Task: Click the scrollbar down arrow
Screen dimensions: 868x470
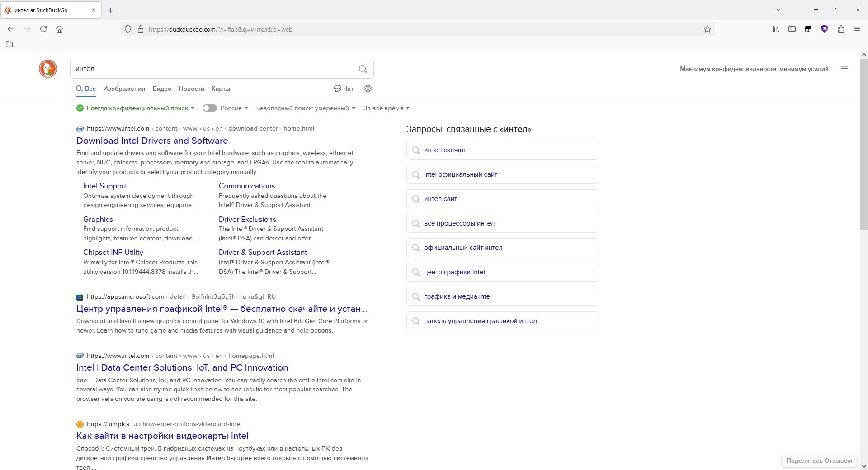Action: click(x=864, y=466)
